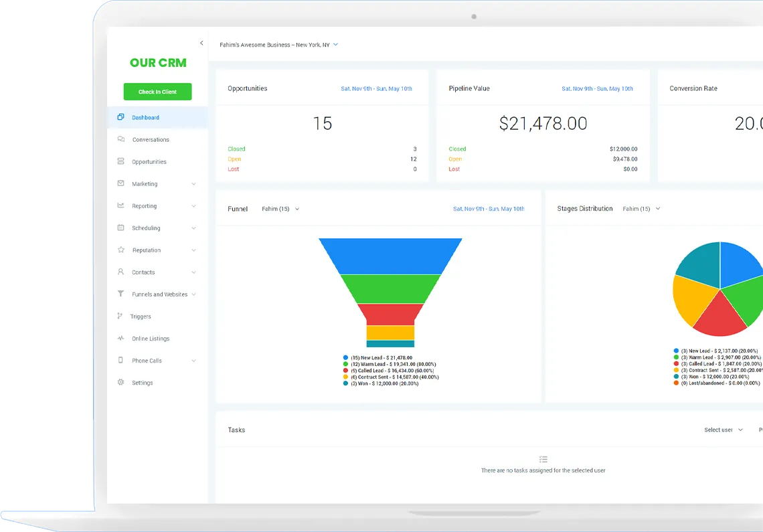Open Stages Distribution Fahim (15) dropdown
This screenshot has width=763, height=532.
coord(641,209)
